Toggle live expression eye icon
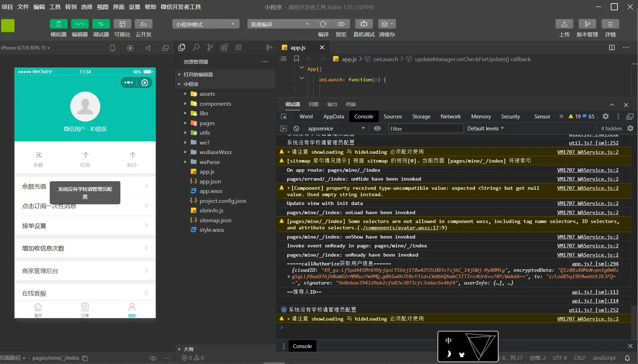The height and width of the screenshot is (364, 638). coord(378,129)
